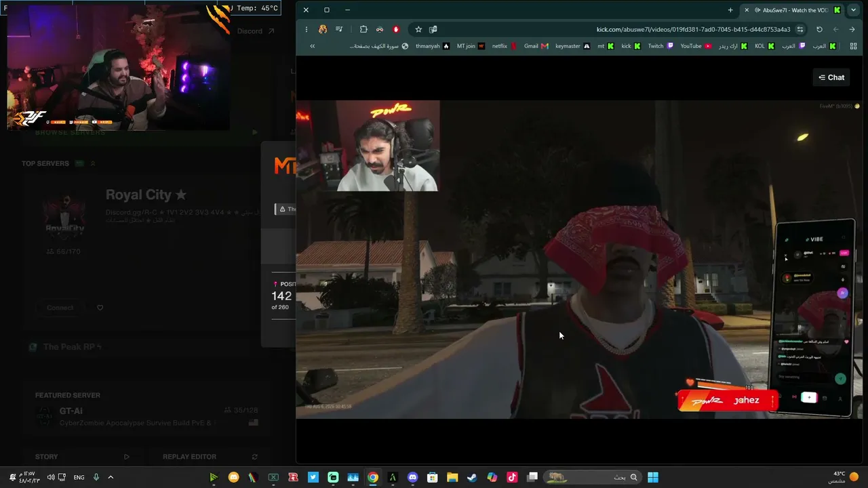
Task: Open the keymaster bookmark
Action: [572, 46]
